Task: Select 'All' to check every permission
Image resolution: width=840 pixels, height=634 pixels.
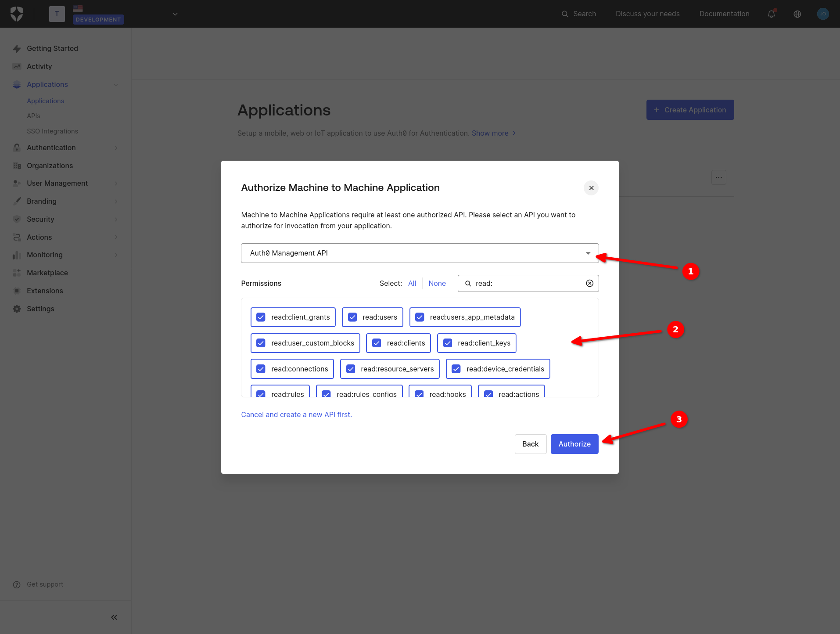Action: click(412, 283)
